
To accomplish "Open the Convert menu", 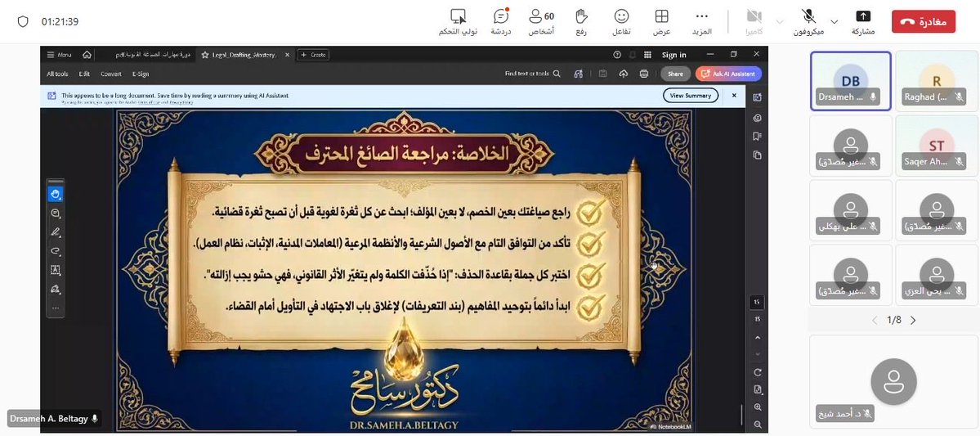I will tap(111, 74).
